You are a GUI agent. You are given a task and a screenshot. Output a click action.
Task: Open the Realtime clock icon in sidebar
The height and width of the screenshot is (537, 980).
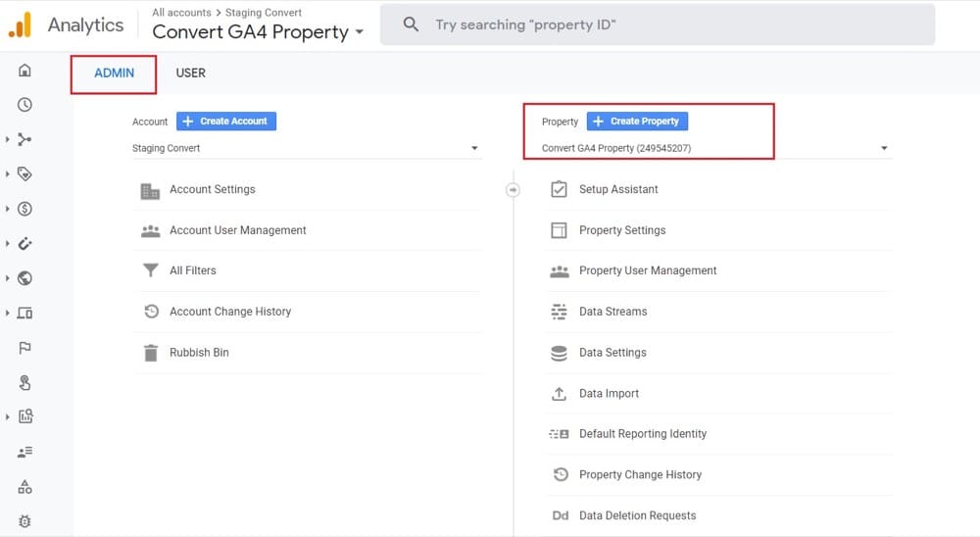[24, 105]
